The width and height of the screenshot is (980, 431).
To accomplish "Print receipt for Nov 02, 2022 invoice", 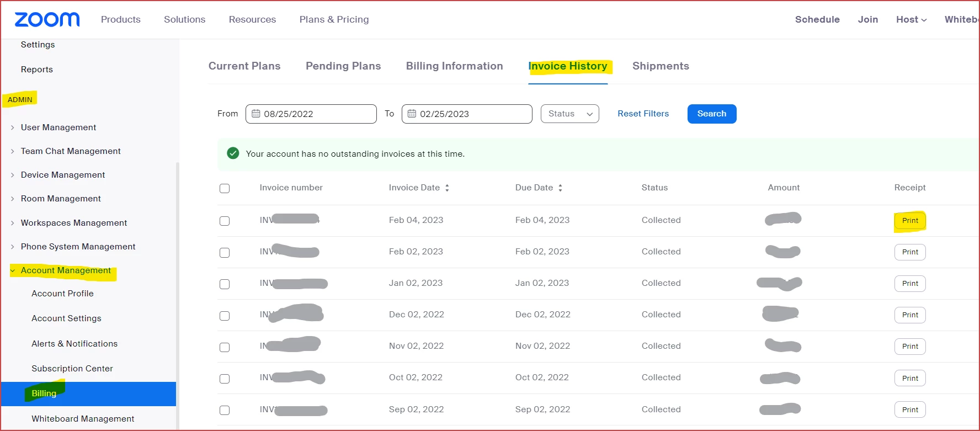I will 910,347.
